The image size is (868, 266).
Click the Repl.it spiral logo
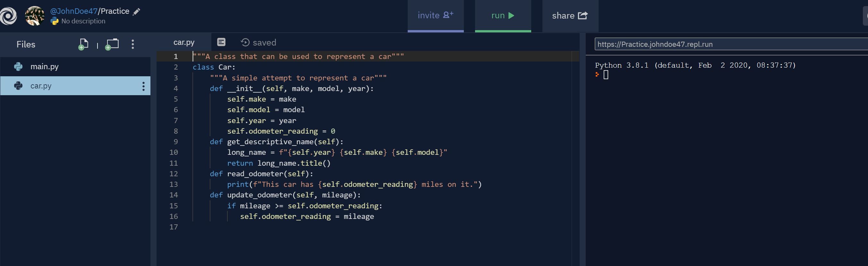pyautogui.click(x=8, y=16)
